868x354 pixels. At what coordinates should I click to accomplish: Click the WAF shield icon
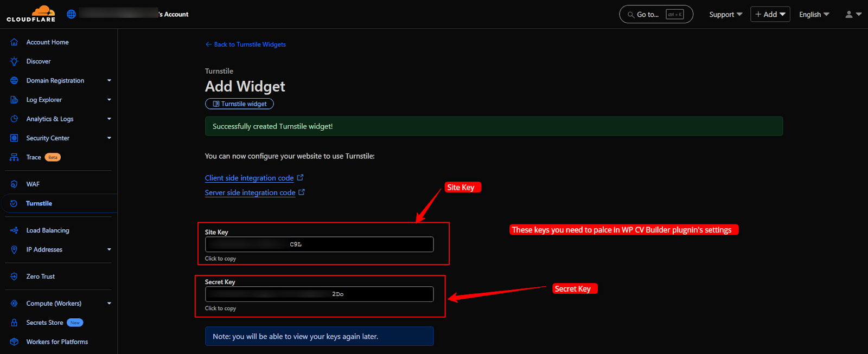(x=14, y=184)
